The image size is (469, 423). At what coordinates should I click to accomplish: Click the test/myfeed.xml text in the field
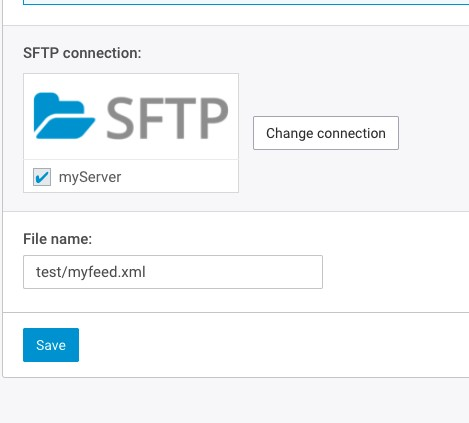click(x=91, y=272)
